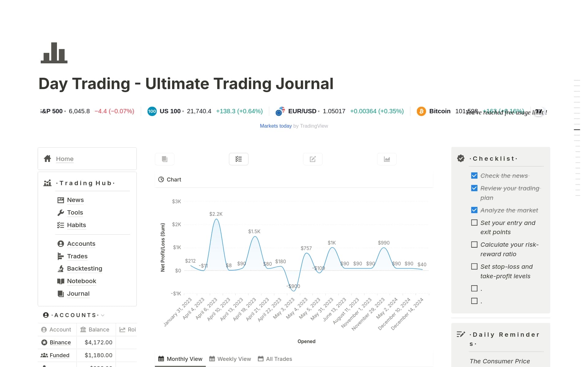Check 'Set your entry and exit points' box

coord(474,223)
